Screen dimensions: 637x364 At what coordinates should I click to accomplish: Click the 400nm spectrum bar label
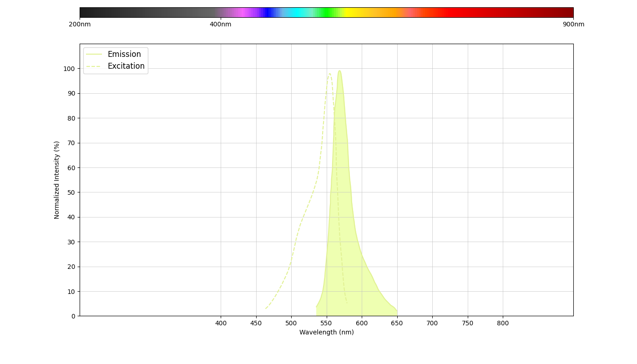221,24
